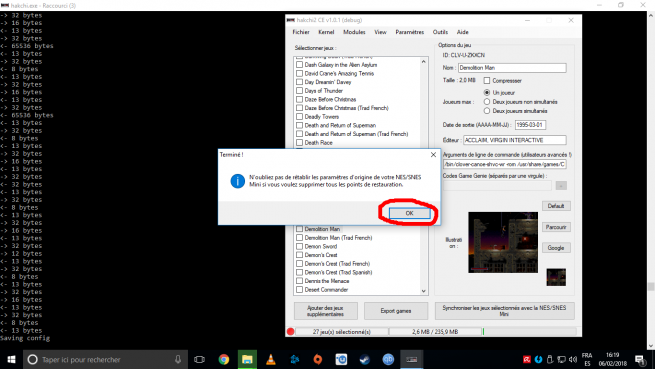
Task: Confirm the Terminé dialog with OK
Action: pos(409,213)
